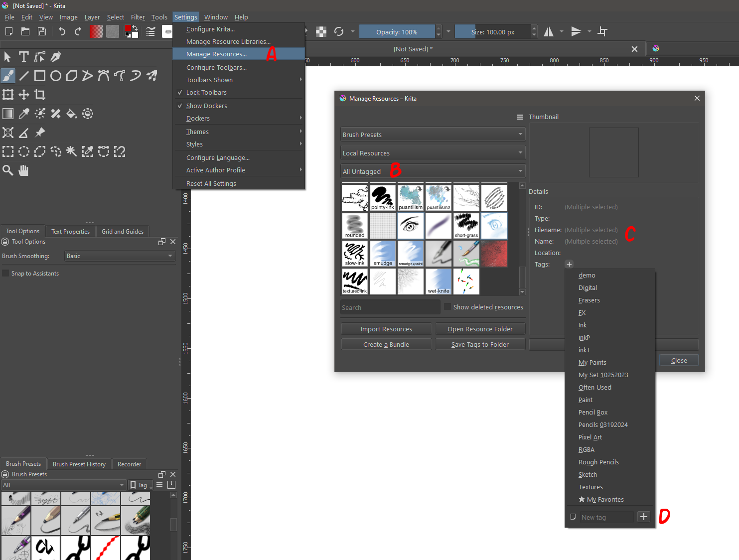This screenshot has width=739, height=560.
Task: Select the Text tool in toolbox
Action: 23,57
